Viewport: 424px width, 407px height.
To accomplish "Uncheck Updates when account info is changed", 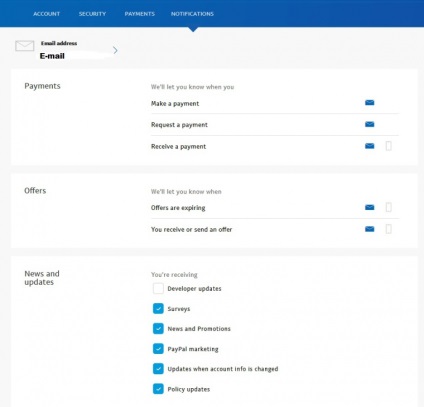I will pyautogui.click(x=158, y=369).
